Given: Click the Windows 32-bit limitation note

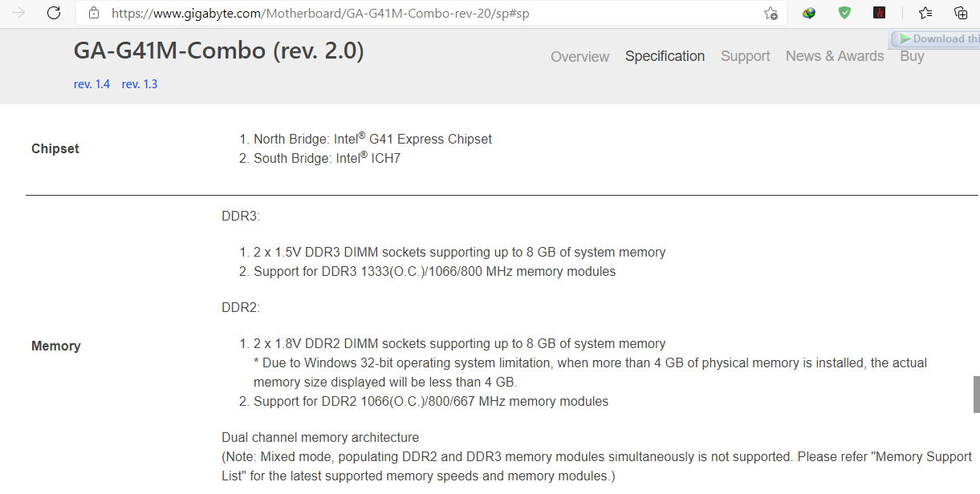Looking at the screenshot, I should point(590,372).
